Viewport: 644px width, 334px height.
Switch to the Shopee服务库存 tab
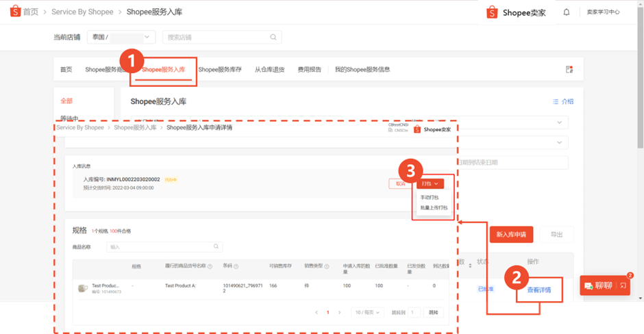coord(220,69)
